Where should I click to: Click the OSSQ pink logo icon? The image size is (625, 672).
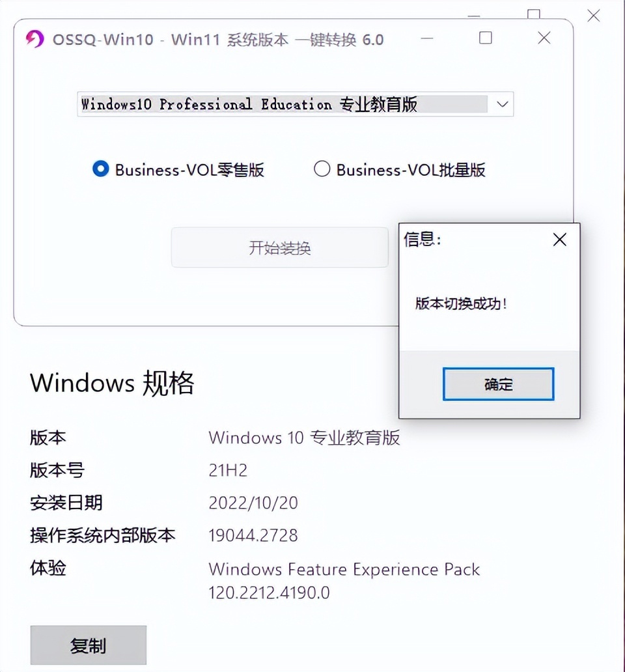(35, 39)
